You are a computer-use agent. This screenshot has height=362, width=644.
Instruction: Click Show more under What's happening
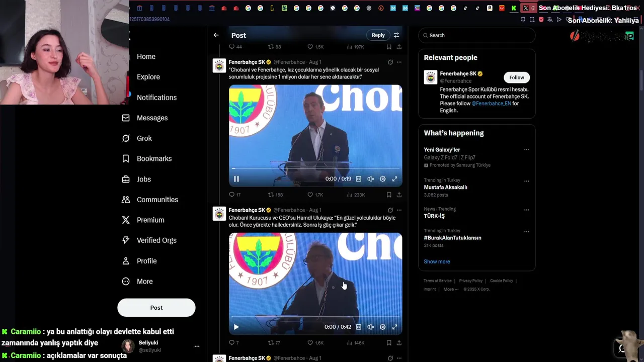pyautogui.click(x=437, y=261)
